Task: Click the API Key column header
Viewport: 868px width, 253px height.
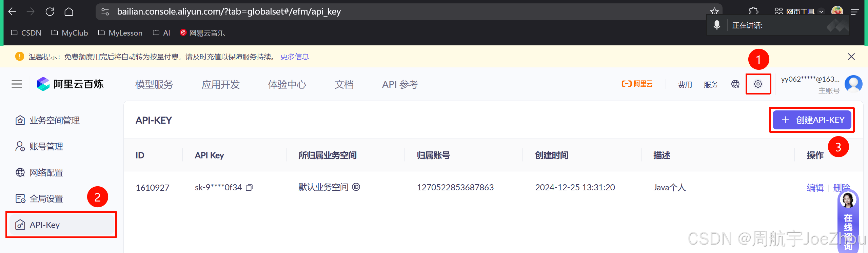Action: pyautogui.click(x=209, y=155)
